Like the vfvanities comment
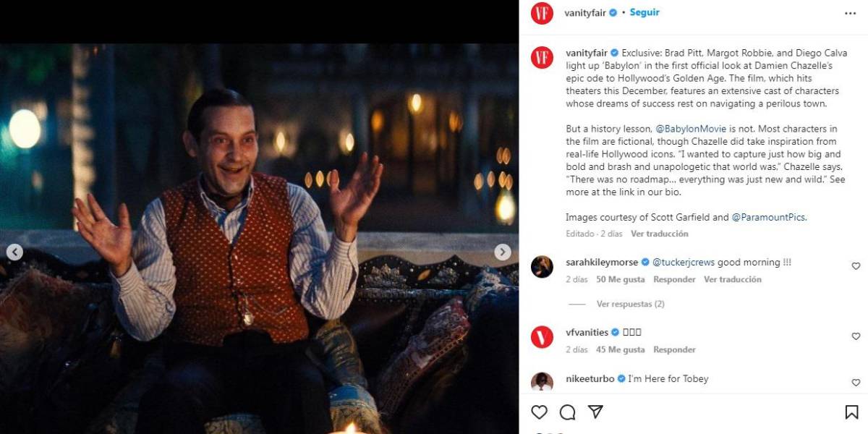 pos(856,336)
